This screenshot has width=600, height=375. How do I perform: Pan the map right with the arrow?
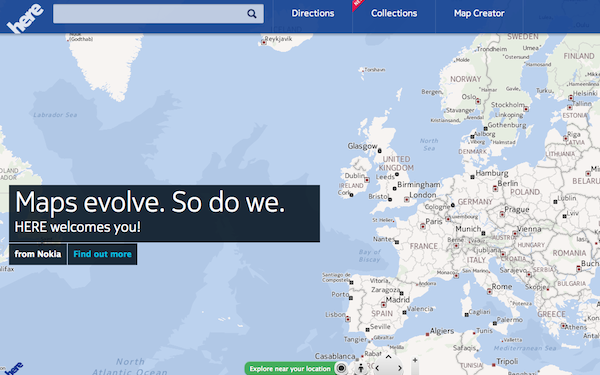pos(399,368)
